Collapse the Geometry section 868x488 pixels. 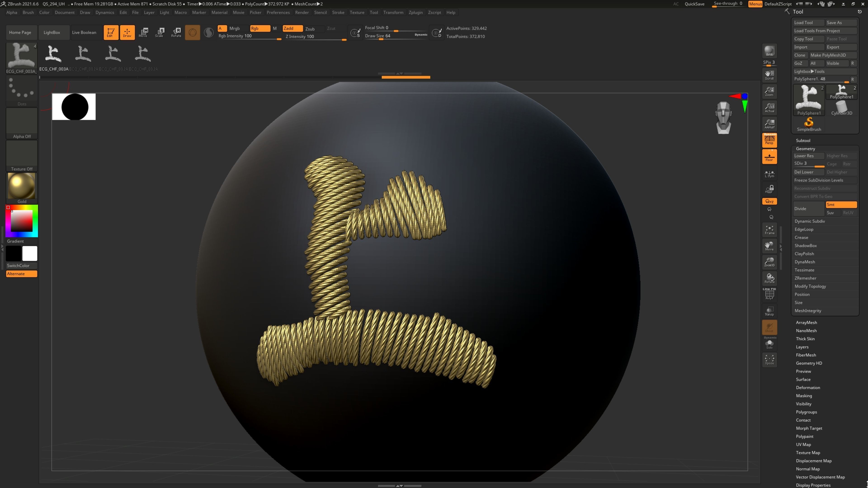pos(805,148)
